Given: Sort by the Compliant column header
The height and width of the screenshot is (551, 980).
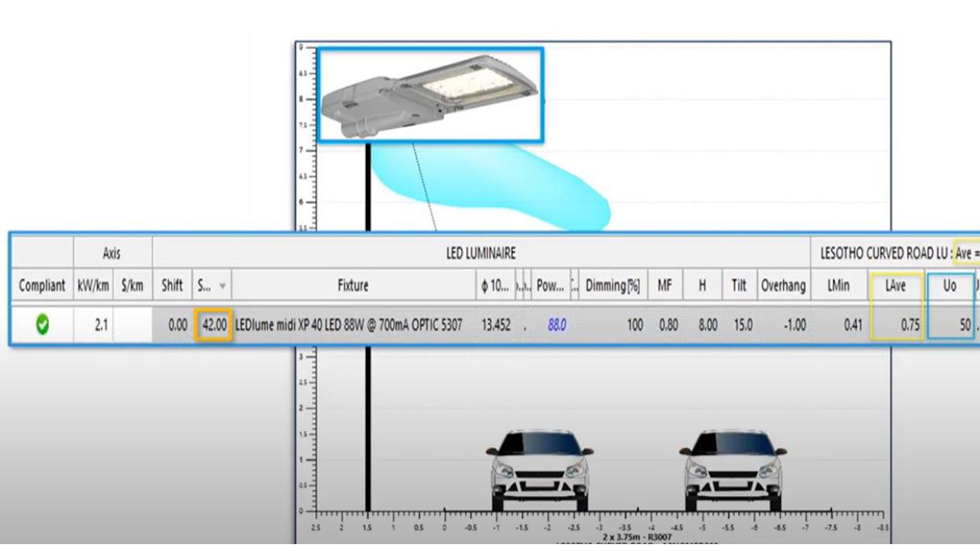Looking at the screenshot, I should [x=41, y=285].
